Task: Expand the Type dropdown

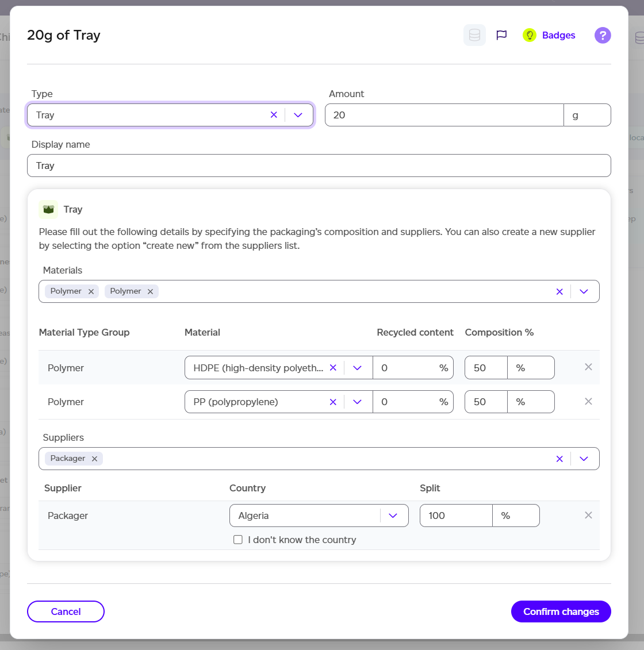Action: [x=298, y=115]
